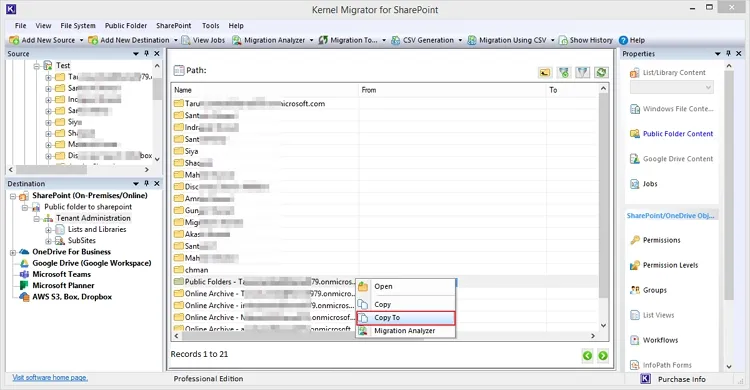This screenshot has height=390, width=750.
Task: Open the Tools menu
Action: coord(210,25)
